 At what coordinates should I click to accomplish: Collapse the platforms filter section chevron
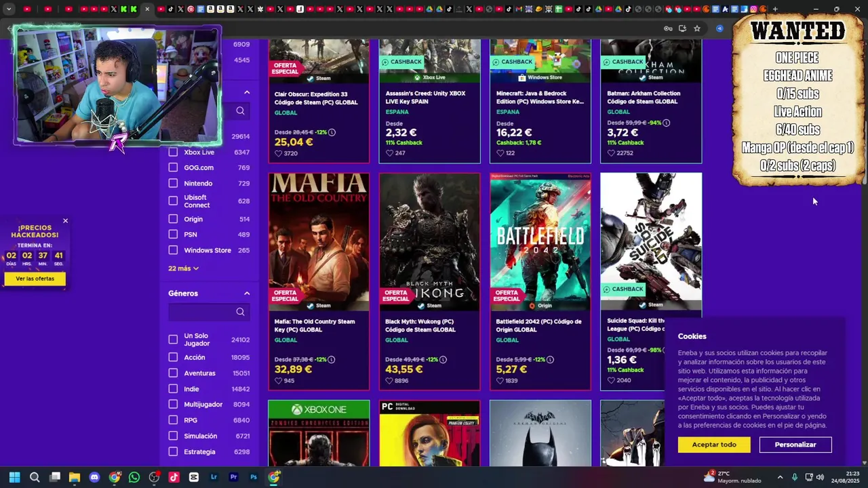click(x=247, y=92)
